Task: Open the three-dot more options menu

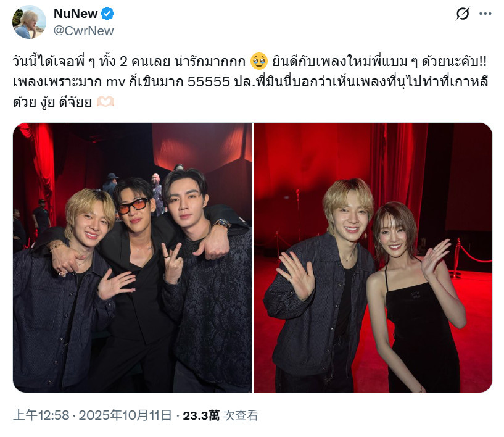Action: pos(485,14)
